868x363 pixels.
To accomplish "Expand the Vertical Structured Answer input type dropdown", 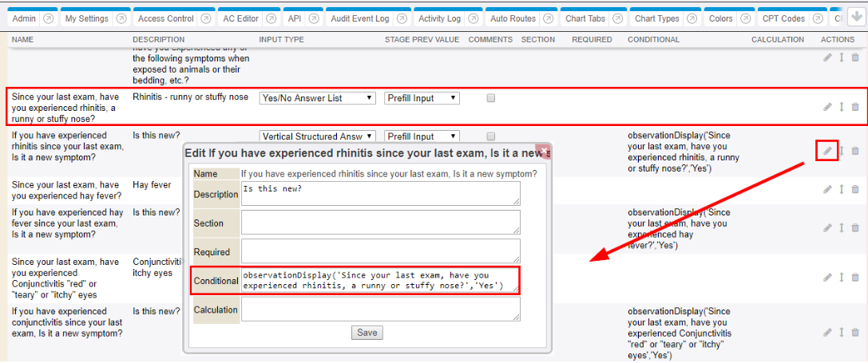I will pos(317,136).
